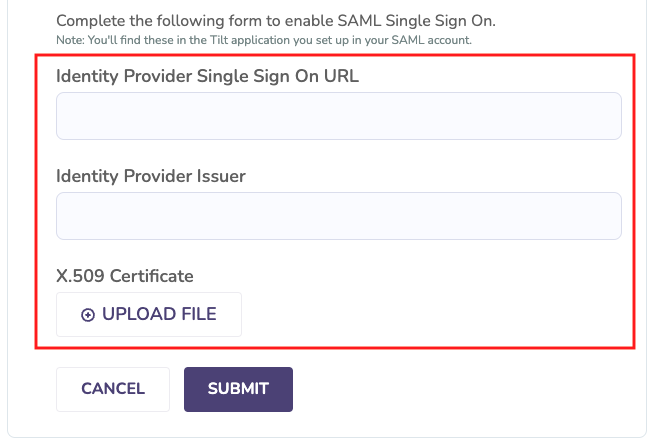655x439 pixels.
Task: Place cursor in the Single Sign On URL textbox
Action: (x=339, y=116)
